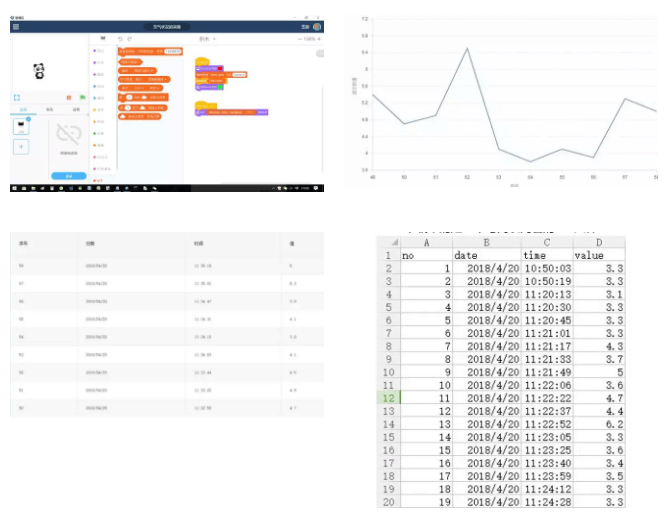This screenshot has width=669, height=517.
Task: Click the select-all corner in the spreadsheet
Action: 389,242
